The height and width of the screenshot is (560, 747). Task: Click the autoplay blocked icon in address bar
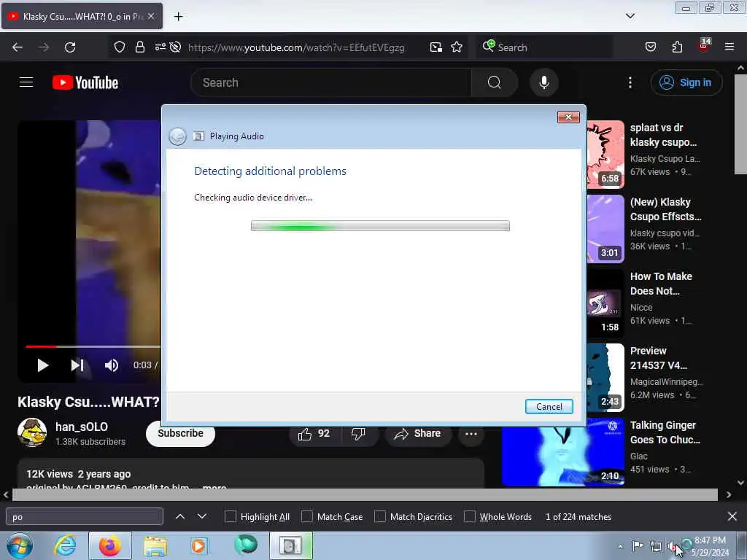[x=175, y=47]
